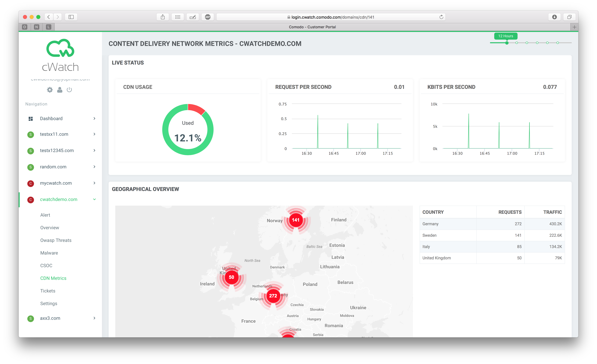Reload page with refresh icon
The height and width of the screenshot is (364, 597).
click(x=441, y=17)
